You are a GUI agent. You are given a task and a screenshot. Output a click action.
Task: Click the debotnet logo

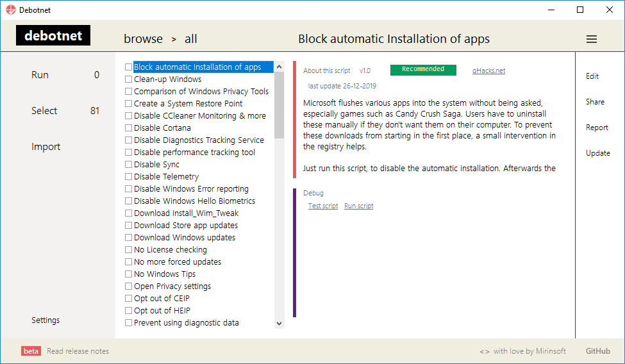point(53,35)
